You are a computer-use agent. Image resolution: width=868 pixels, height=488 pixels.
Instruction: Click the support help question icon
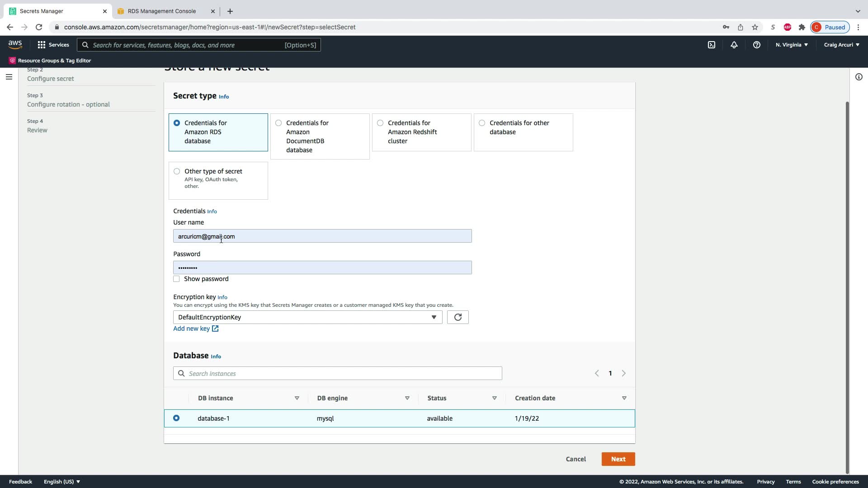coord(757,45)
